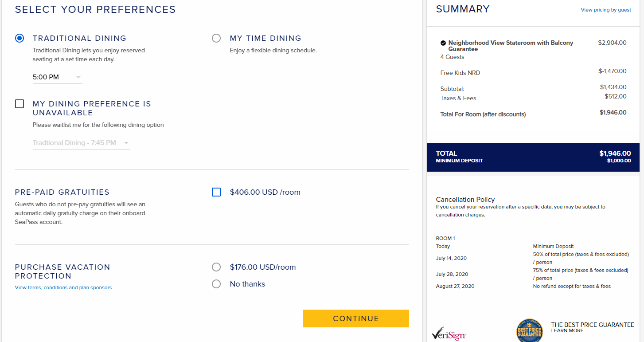
Task: Click the Continue button
Action: tap(356, 318)
